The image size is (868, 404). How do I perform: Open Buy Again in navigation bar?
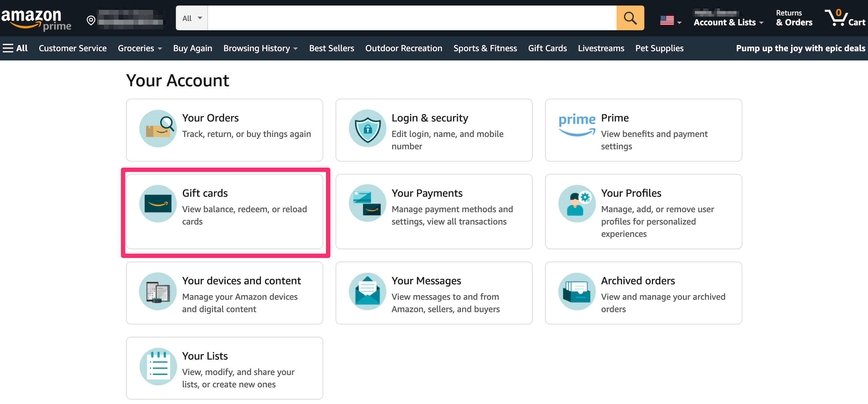point(193,48)
